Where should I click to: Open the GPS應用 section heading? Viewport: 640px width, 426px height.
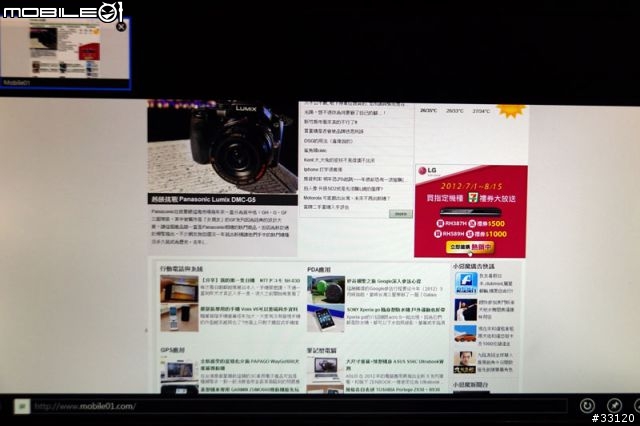[172, 350]
